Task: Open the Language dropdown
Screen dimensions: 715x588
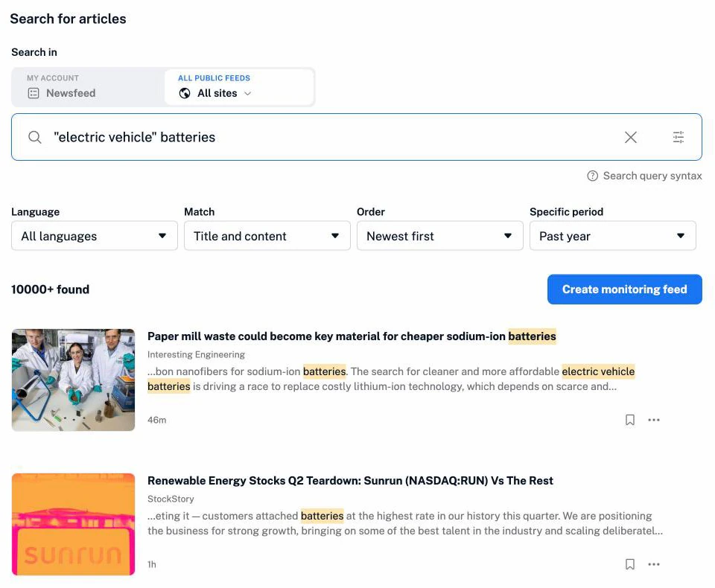Action: (x=95, y=236)
